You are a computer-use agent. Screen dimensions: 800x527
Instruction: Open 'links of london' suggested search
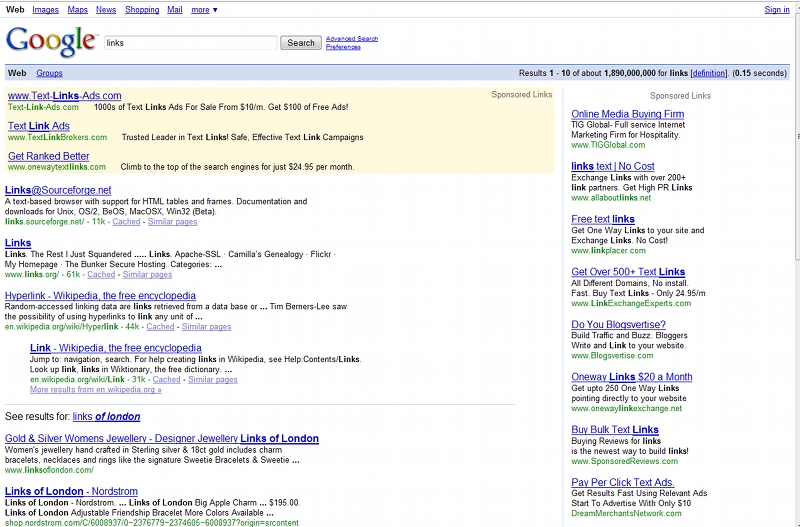[106, 416]
